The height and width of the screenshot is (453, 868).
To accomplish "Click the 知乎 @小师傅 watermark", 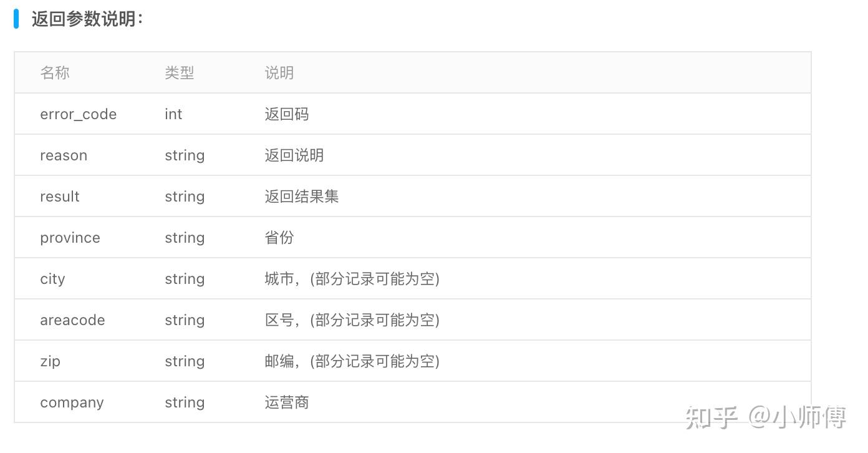I will [x=765, y=417].
